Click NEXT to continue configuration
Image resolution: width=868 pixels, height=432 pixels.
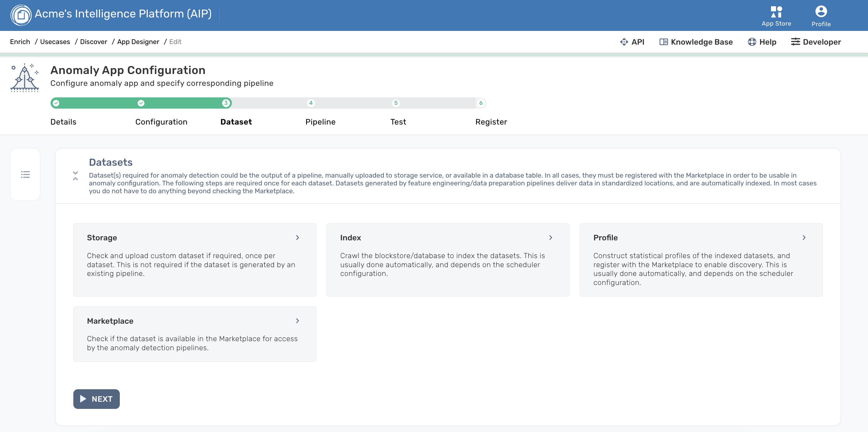click(96, 399)
